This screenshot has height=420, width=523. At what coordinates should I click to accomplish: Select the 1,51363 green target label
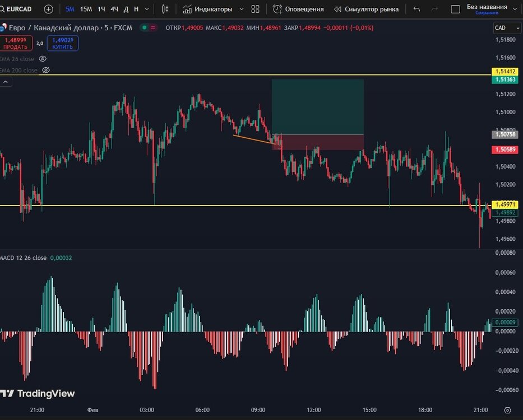point(505,80)
